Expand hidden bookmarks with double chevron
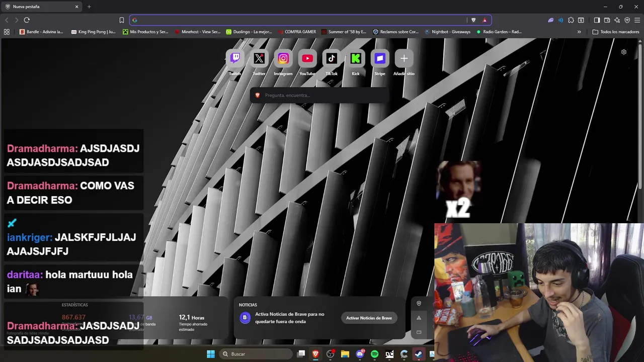The height and width of the screenshot is (362, 644). pyautogui.click(x=579, y=32)
